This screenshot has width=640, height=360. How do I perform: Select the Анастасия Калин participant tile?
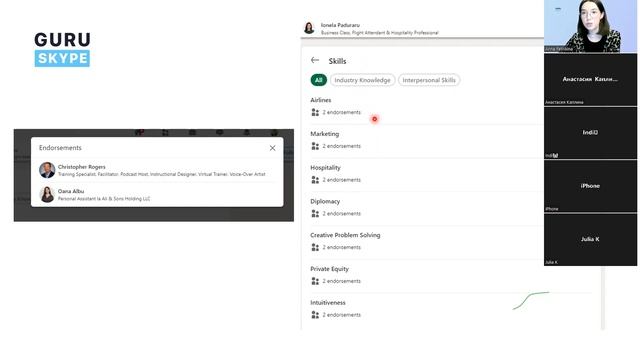point(590,80)
